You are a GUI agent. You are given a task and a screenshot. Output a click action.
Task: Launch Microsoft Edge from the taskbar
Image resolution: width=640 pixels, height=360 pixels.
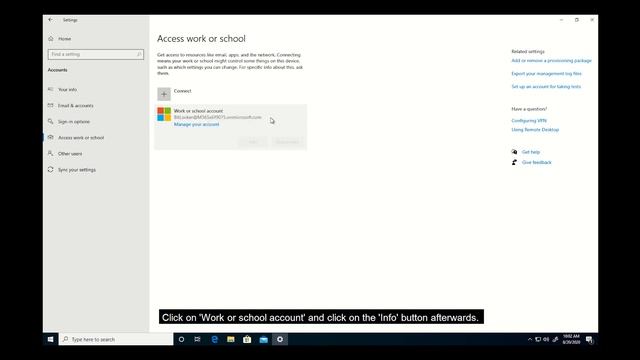click(214, 339)
